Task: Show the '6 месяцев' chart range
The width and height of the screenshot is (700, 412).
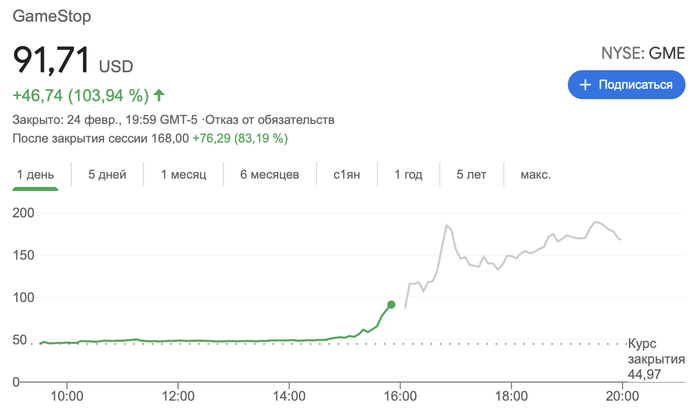Action: click(x=269, y=175)
